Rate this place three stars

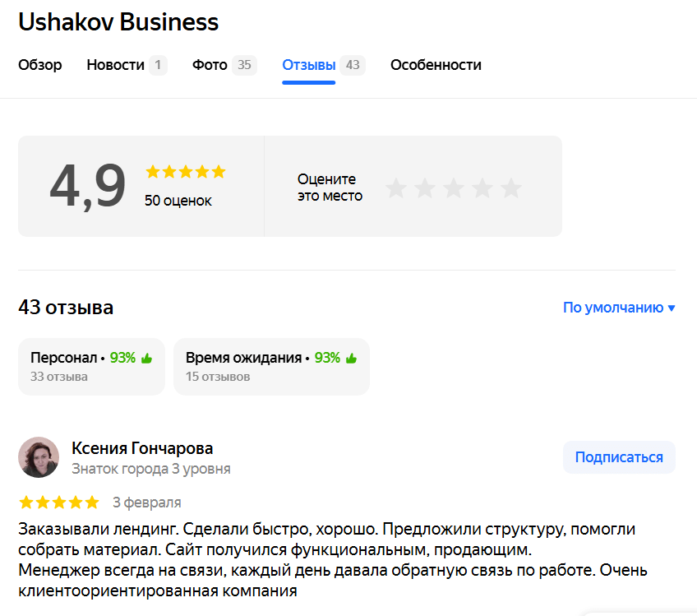point(454,188)
